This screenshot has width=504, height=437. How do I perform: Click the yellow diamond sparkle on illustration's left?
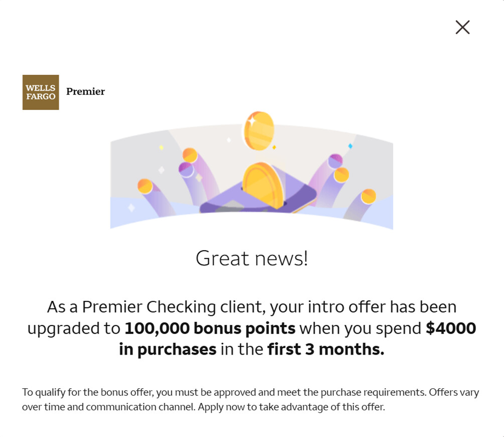[x=161, y=148]
